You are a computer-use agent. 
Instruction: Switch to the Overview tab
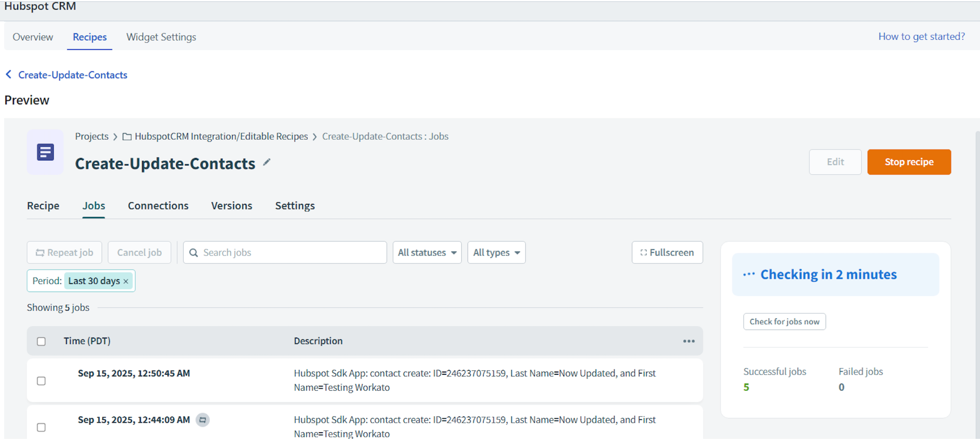point(33,37)
